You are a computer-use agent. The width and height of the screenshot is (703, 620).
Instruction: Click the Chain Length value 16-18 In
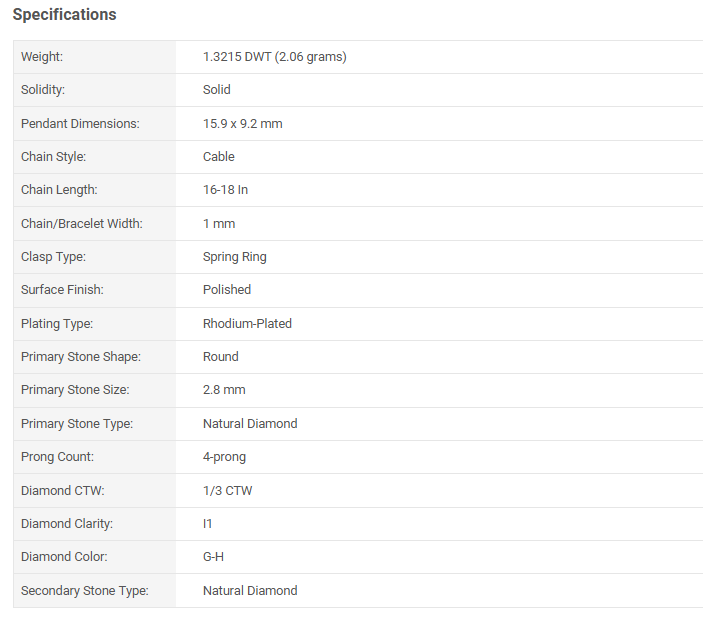(226, 190)
